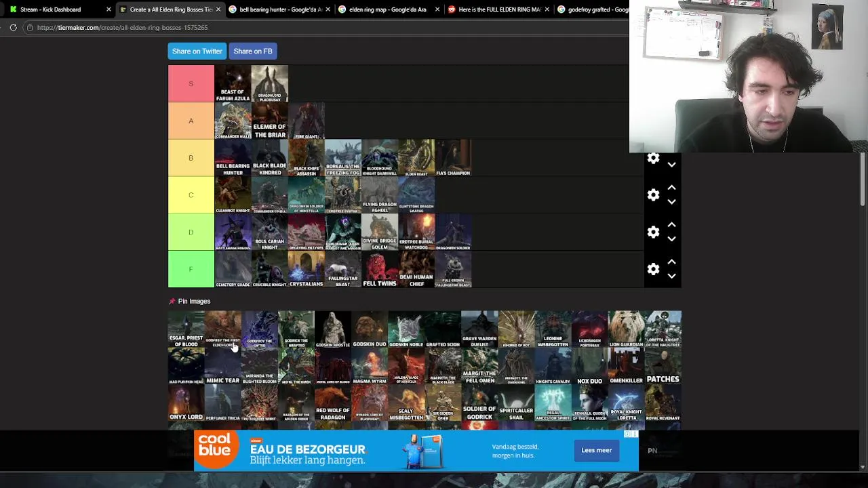Switch to godefroy grafted Google tab
This screenshot has width=868, height=488.
pyautogui.click(x=593, y=9)
